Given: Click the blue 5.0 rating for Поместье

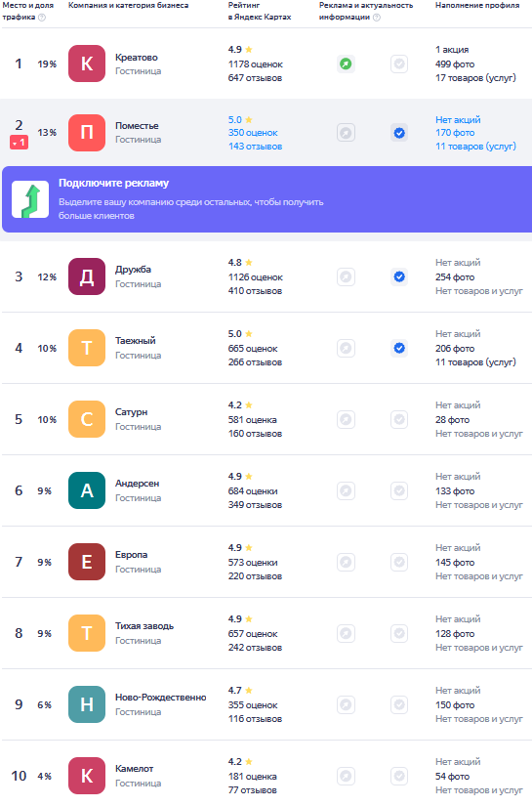Looking at the screenshot, I should coord(235,120).
